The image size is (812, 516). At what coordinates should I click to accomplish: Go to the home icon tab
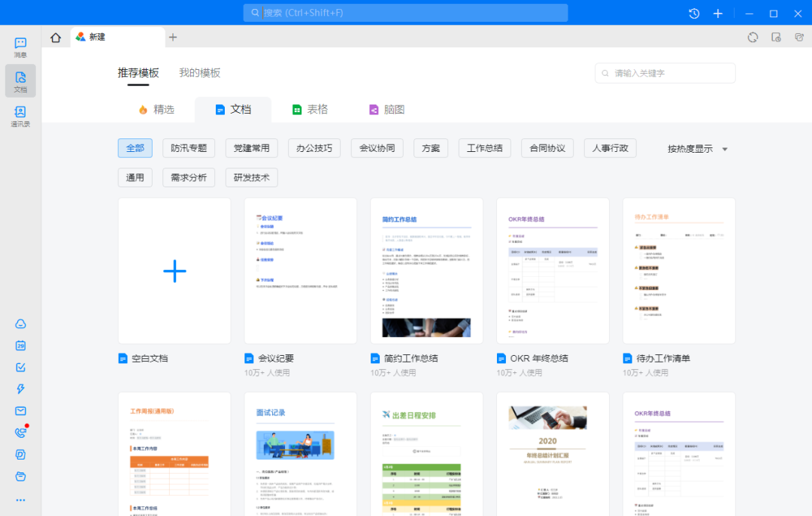tap(56, 38)
